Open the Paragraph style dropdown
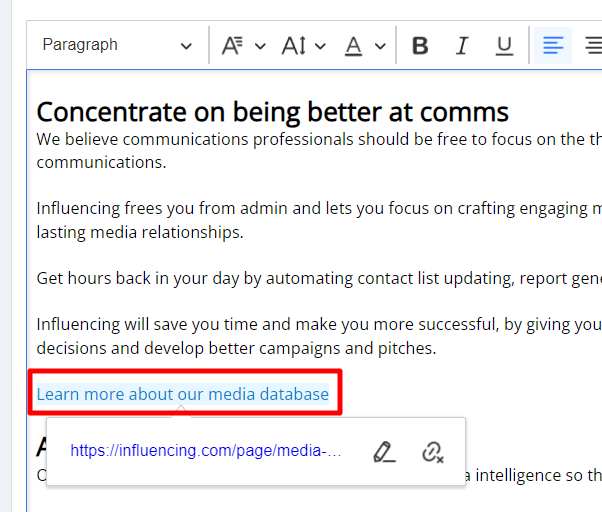Viewport: 602px width, 512px height. 117,45
